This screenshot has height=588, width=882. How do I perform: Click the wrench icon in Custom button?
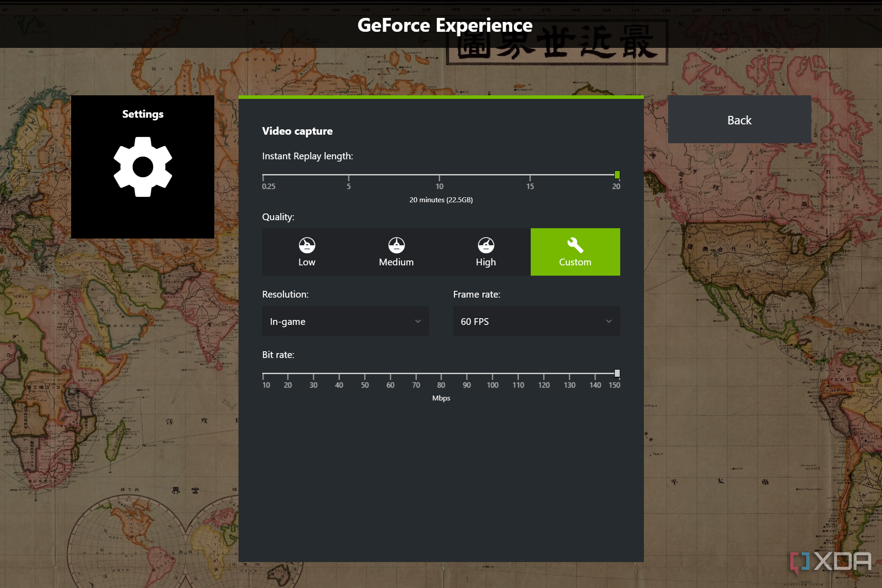click(574, 244)
